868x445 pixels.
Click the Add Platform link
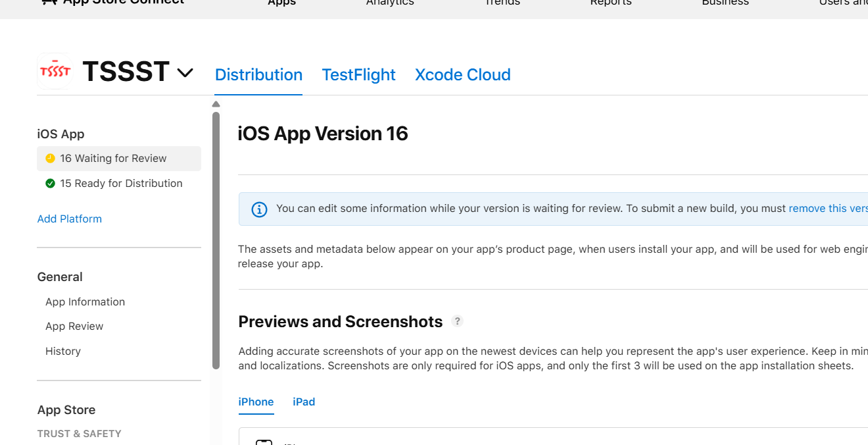click(70, 219)
